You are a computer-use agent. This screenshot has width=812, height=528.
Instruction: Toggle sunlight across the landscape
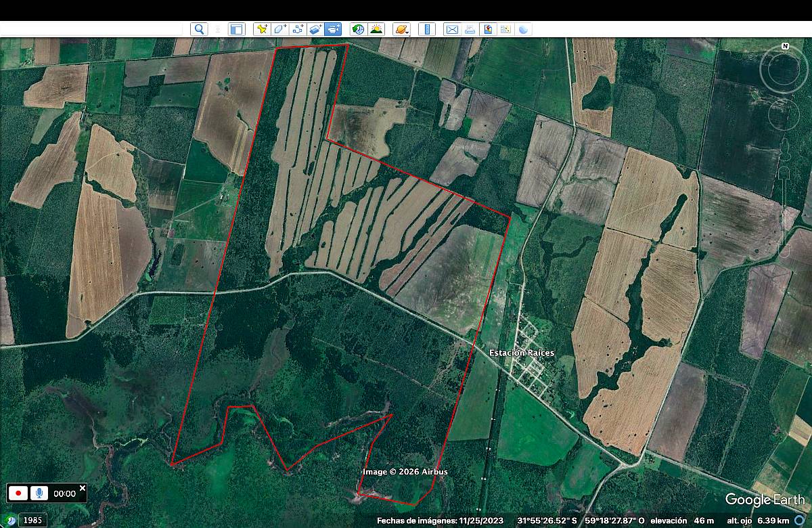click(x=376, y=29)
